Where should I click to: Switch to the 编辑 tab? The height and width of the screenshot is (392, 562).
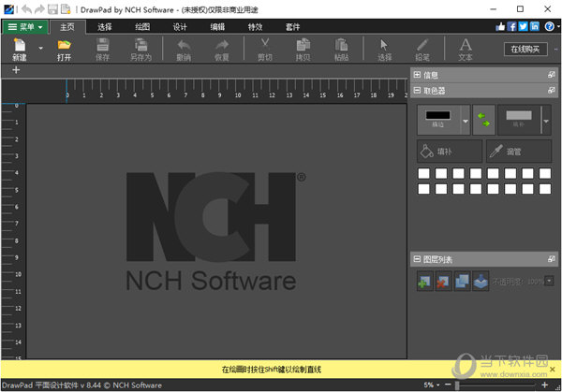(217, 27)
